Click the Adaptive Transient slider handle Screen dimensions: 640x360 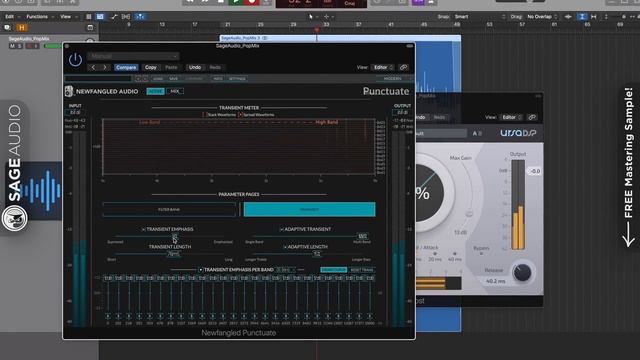tap(362, 236)
